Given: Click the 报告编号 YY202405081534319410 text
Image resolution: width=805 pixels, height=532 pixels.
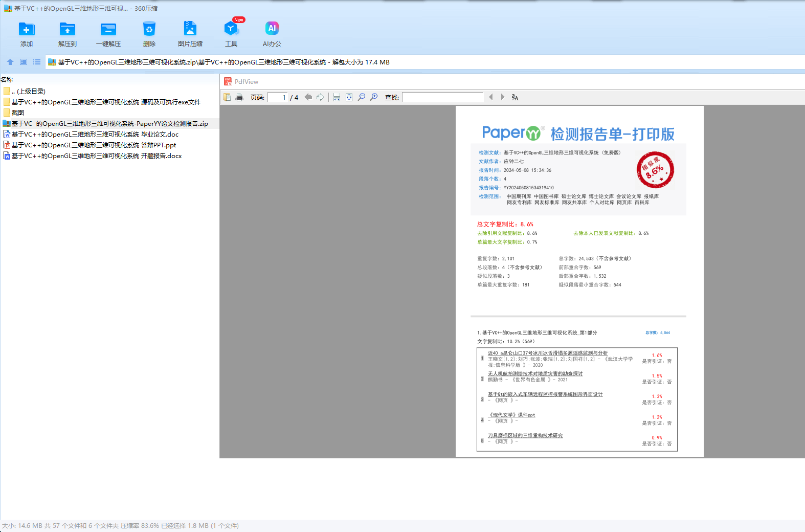Looking at the screenshot, I should 516,188.
